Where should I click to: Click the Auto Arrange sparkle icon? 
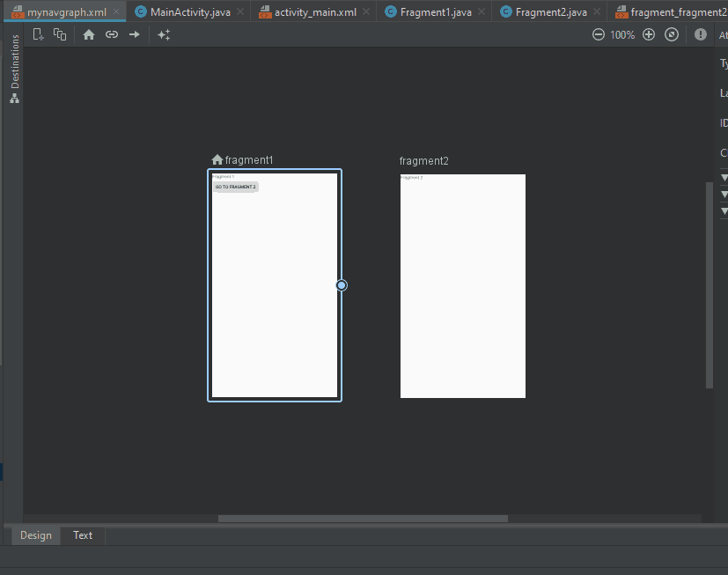pyautogui.click(x=164, y=34)
